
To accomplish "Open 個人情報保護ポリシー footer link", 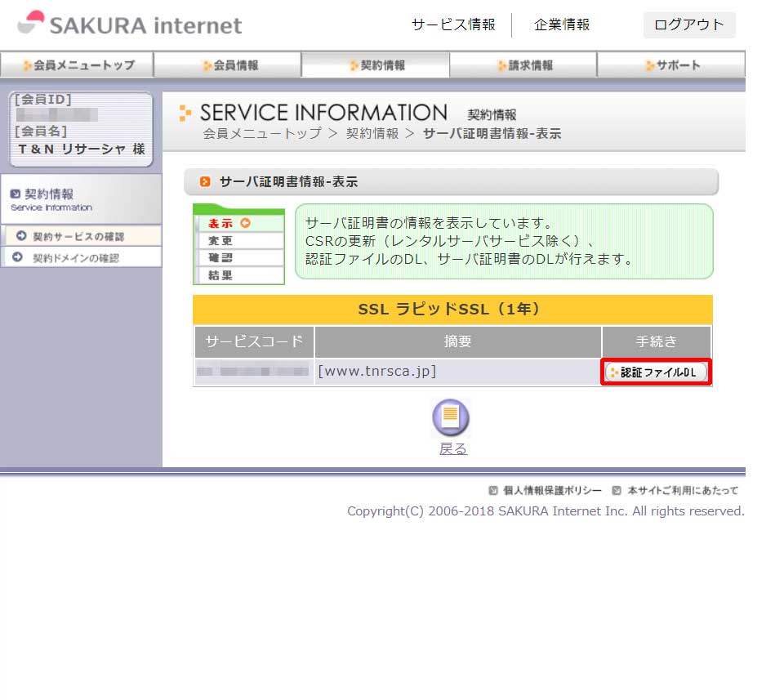I will [552, 491].
